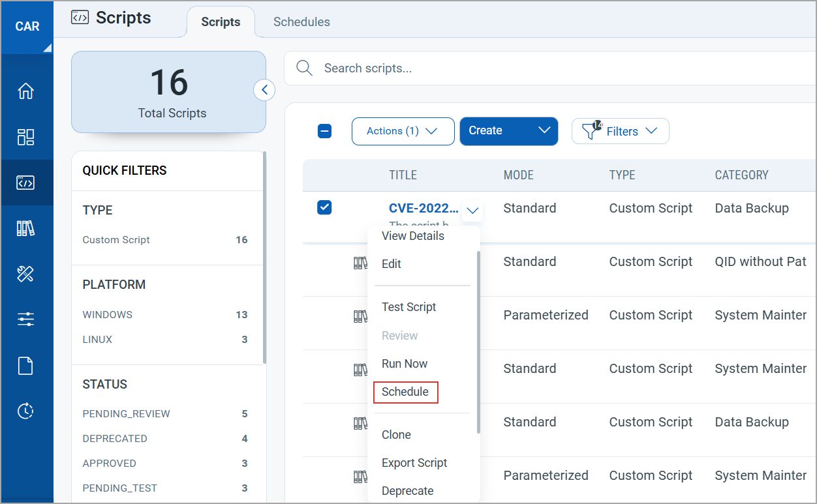The image size is (817, 504).
Task: Click the TYPE column header
Action: (x=623, y=175)
